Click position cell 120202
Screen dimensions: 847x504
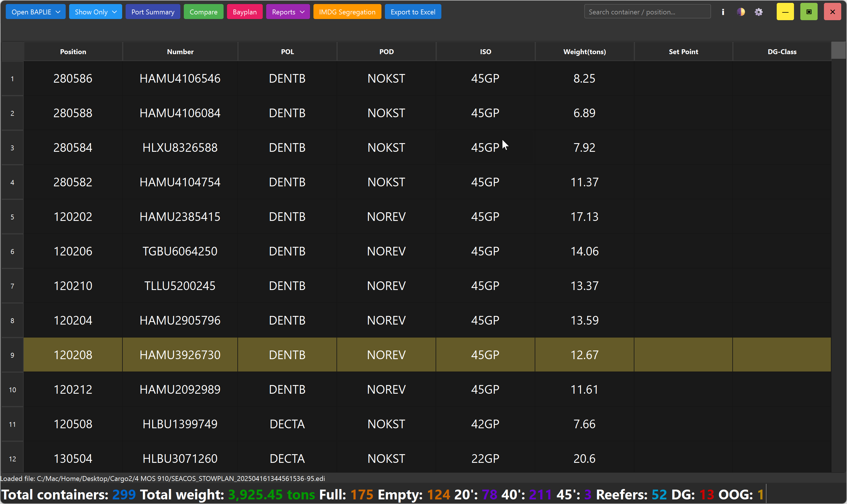point(73,217)
